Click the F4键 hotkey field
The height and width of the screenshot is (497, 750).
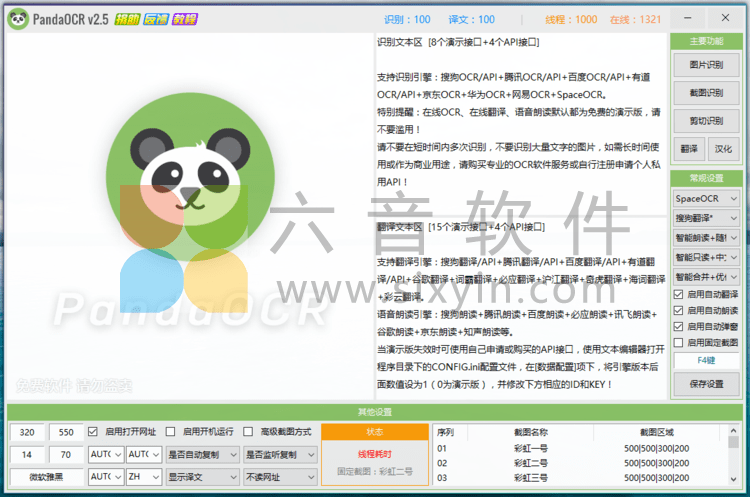click(x=706, y=360)
